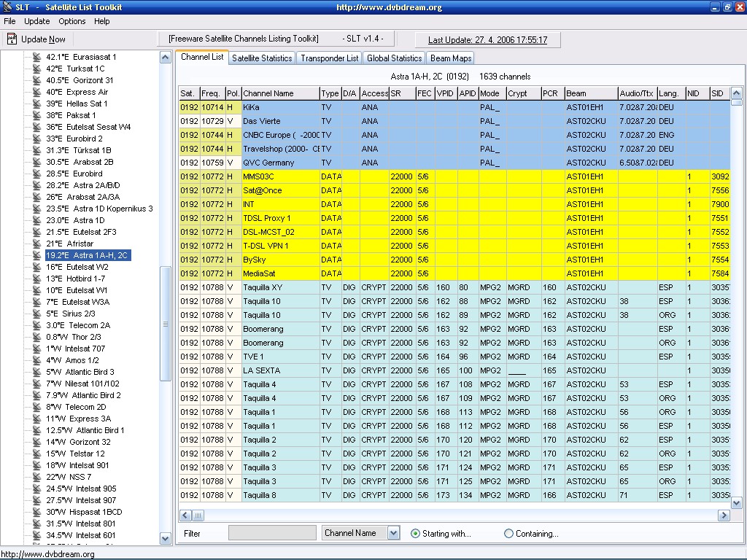Click the satellite tree vertical scrollbar thumb
This screenshot has height=560, width=747.
pos(166,324)
